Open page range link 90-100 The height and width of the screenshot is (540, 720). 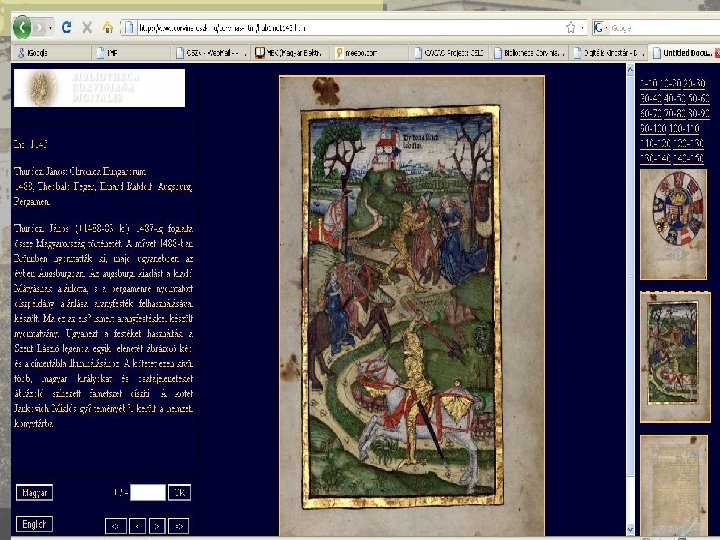653,128
